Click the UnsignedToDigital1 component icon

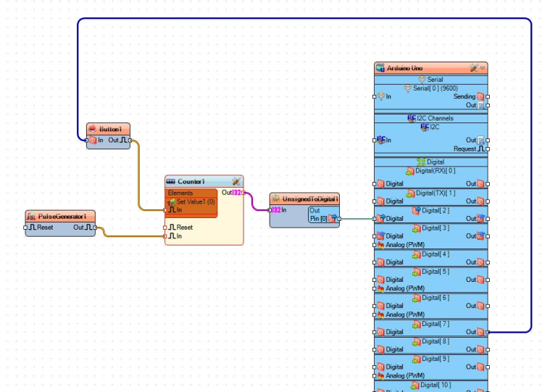click(275, 199)
